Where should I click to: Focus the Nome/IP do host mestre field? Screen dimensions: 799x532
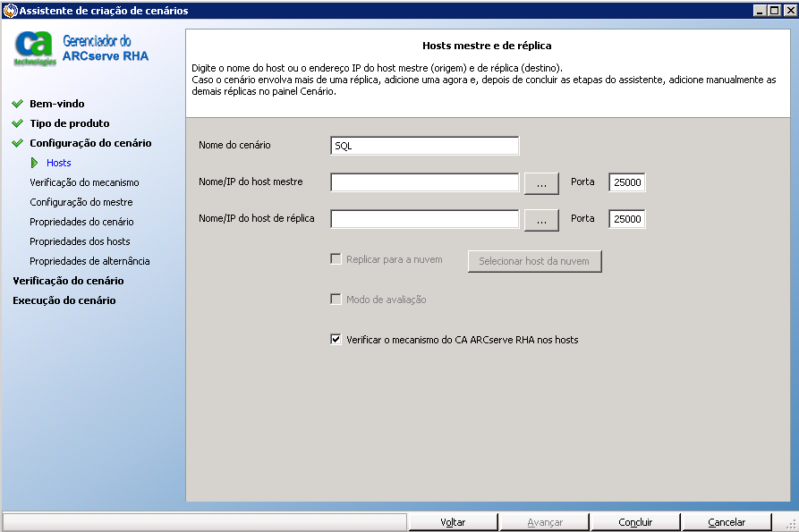click(x=424, y=182)
